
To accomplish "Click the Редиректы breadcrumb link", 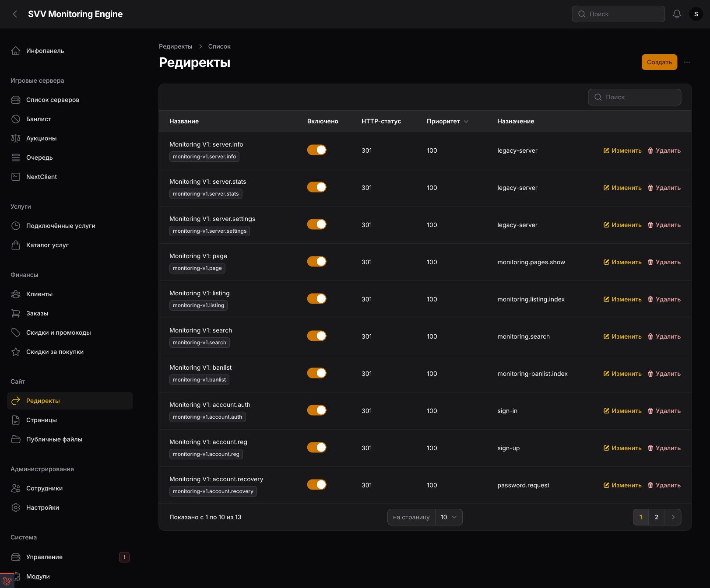I will pyautogui.click(x=176, y=46).
